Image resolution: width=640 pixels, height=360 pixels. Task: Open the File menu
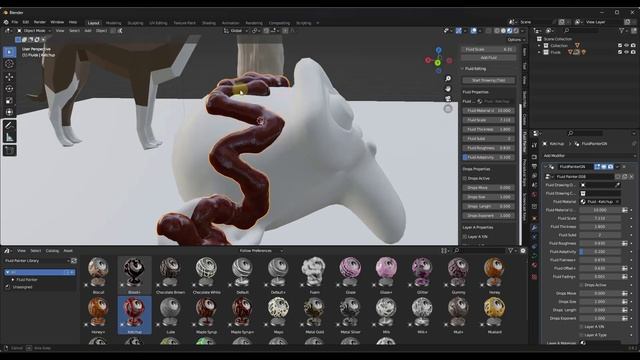pyautogui.click(x=15, y=22)
